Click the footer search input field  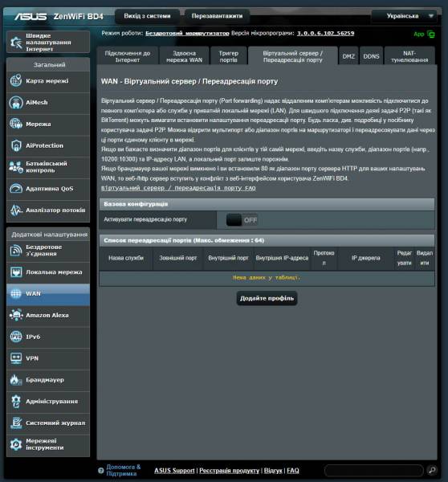coord(374,470)
